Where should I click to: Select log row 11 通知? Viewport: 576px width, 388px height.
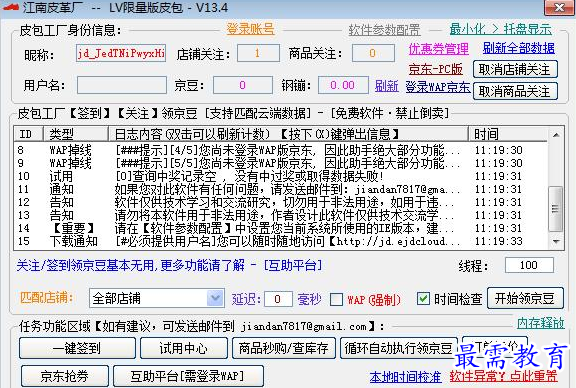point(281,189)
